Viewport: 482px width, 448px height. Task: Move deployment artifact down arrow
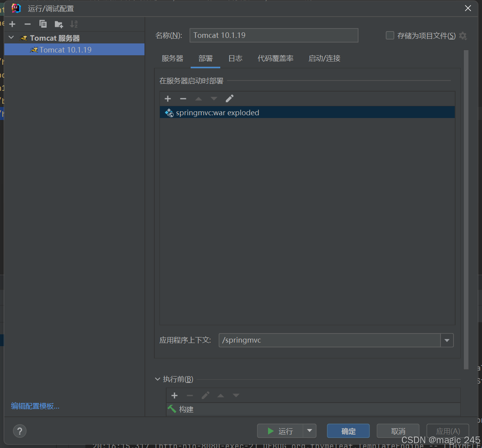(x=214, y=99)
